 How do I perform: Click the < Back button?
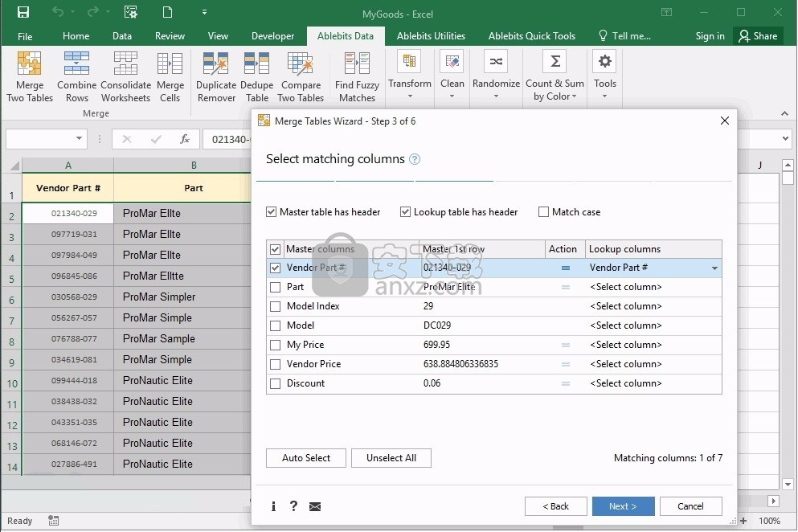[556, 506]
